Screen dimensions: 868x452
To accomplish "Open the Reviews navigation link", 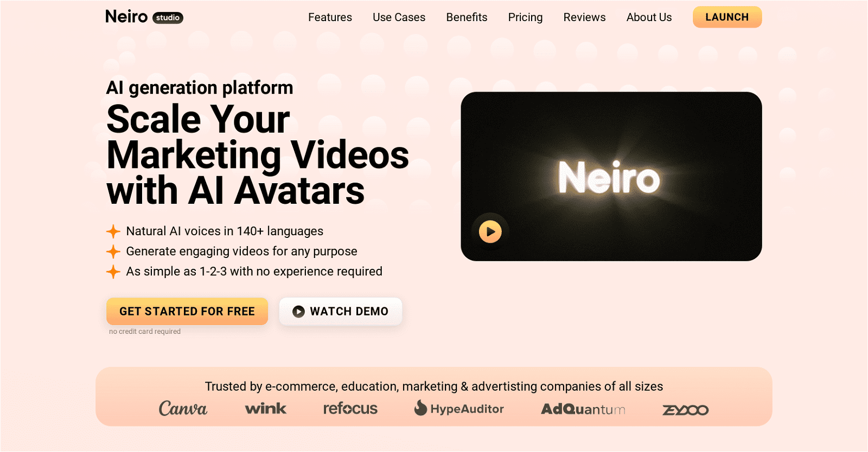I will coord(584,17).
